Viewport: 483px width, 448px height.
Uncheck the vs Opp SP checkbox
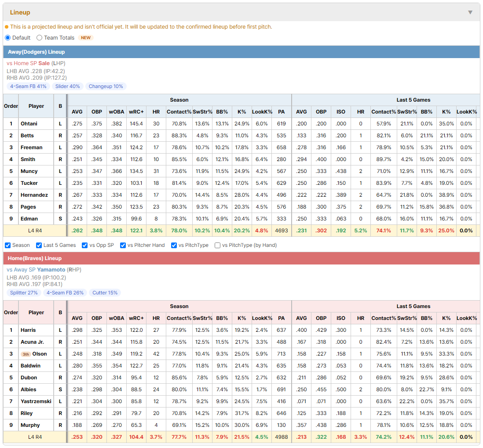tap(85, 245)
